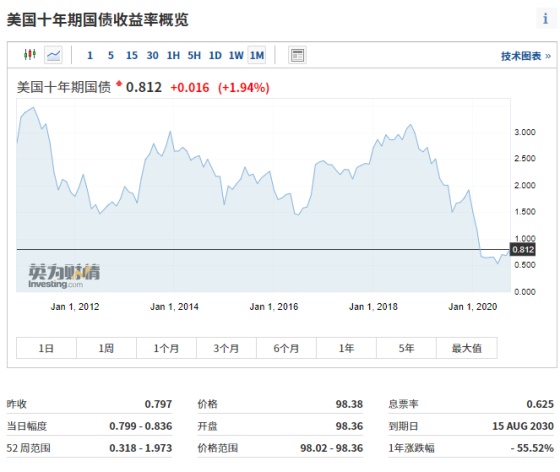Toggle the 1M monthly interval
560x472 pixels.
[x=257, y=55]
